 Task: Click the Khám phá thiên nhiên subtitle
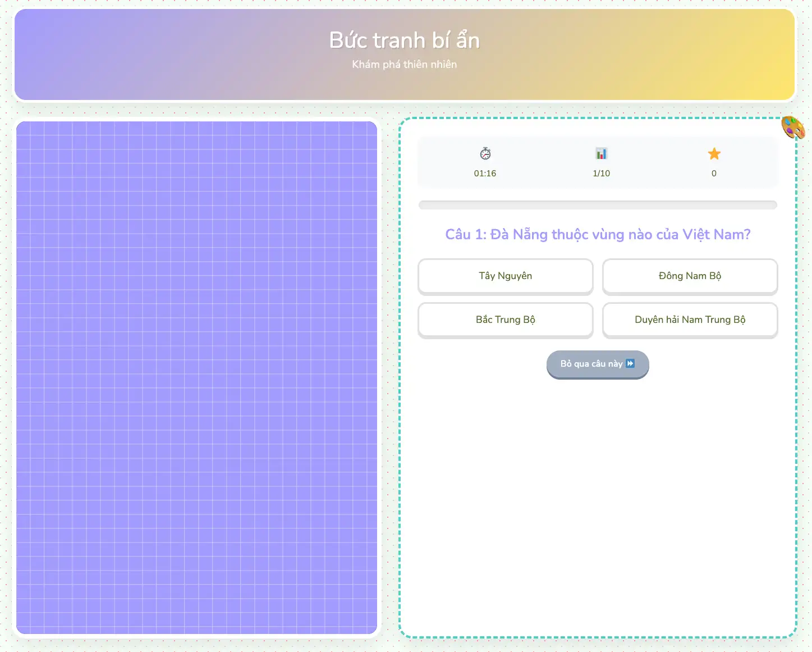pyautogui.click(x=404, y=65)
